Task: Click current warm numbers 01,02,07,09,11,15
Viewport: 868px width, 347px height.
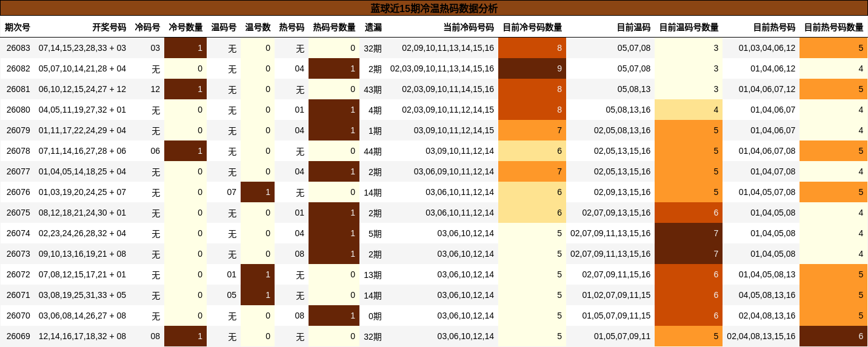Action: pyautogui.click(x=616, y=295)
